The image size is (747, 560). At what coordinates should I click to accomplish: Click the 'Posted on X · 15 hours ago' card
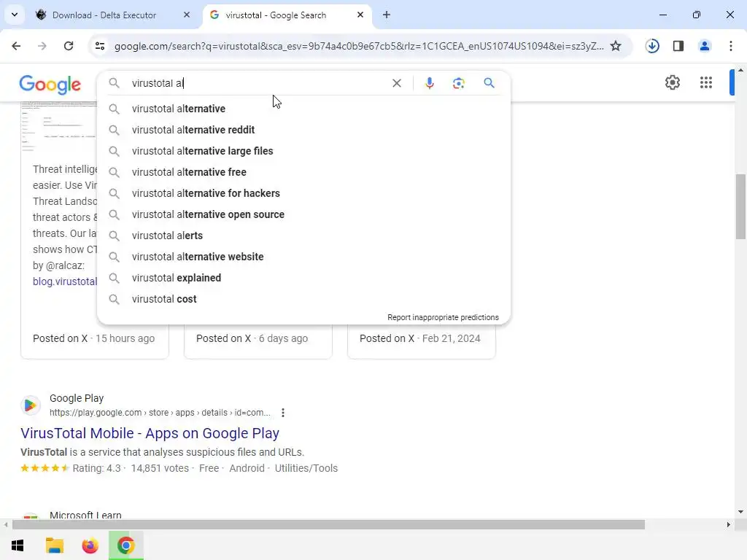(x=94, y=338)
